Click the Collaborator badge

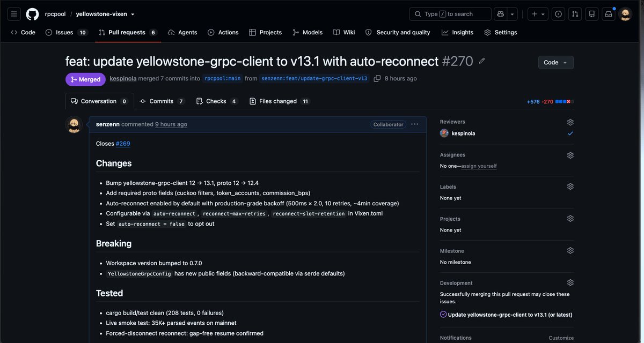click(388, 124)
